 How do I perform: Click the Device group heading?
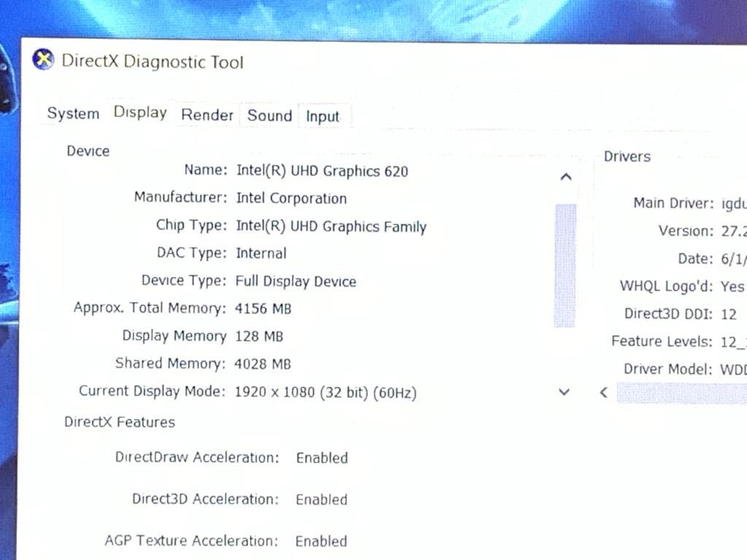(88, 151)
